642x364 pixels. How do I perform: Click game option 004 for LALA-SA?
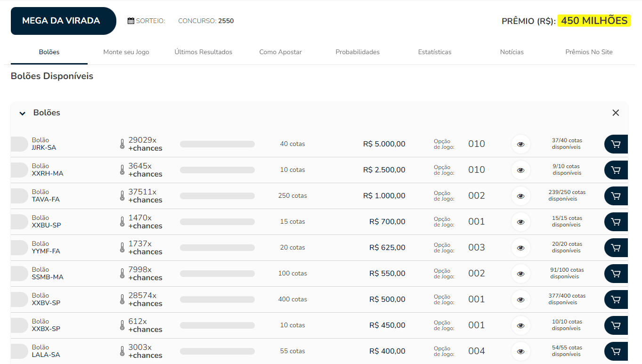coord(476,351)
